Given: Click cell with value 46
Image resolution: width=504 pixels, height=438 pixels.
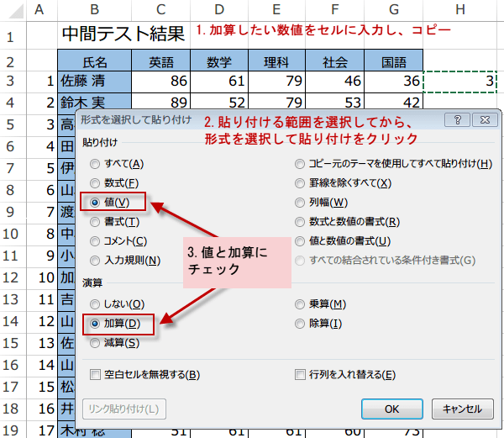Looking at the screenshot, I should point(334,82).
